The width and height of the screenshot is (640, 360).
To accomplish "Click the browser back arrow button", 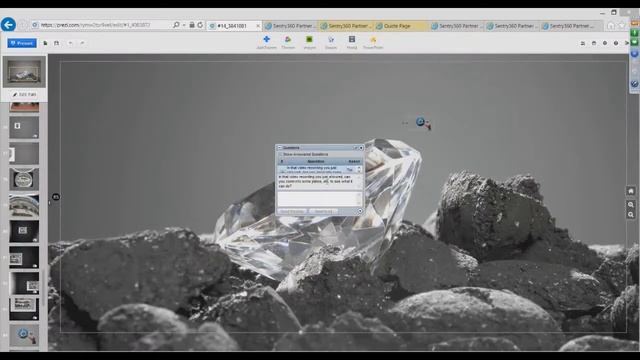I will (x=8, y=24).
